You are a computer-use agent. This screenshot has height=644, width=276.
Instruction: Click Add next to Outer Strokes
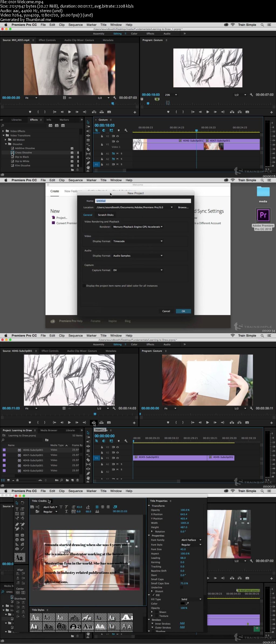pyautogui.click(x=182, y=627)
